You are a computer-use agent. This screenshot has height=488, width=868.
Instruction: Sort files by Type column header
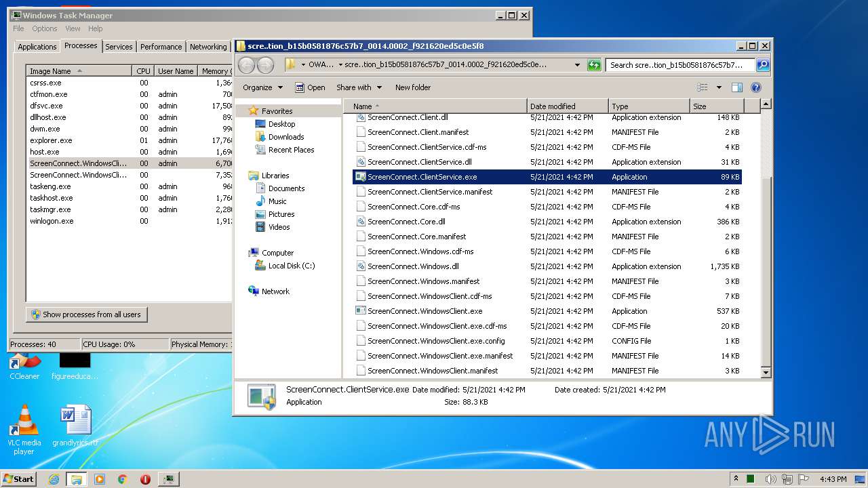coord(649,106)
